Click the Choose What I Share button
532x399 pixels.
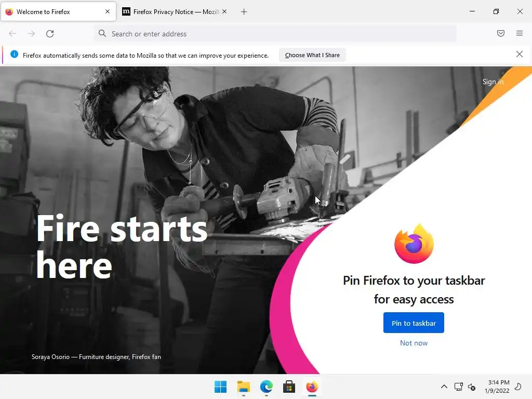312,55
